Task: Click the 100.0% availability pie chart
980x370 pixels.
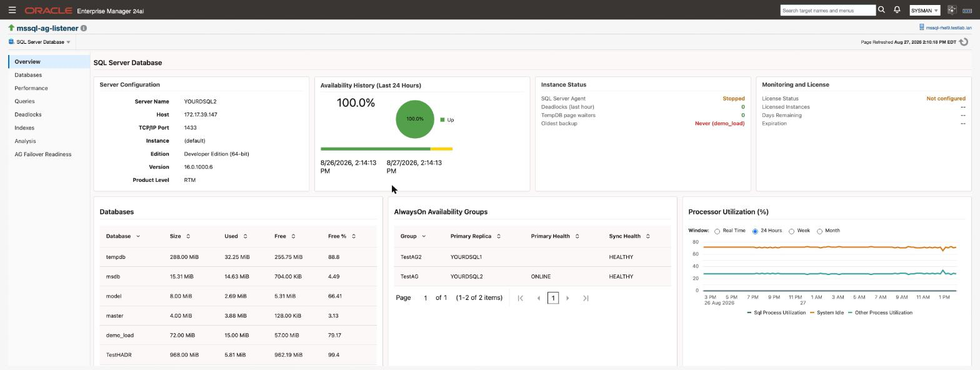Action: [415, 119]
